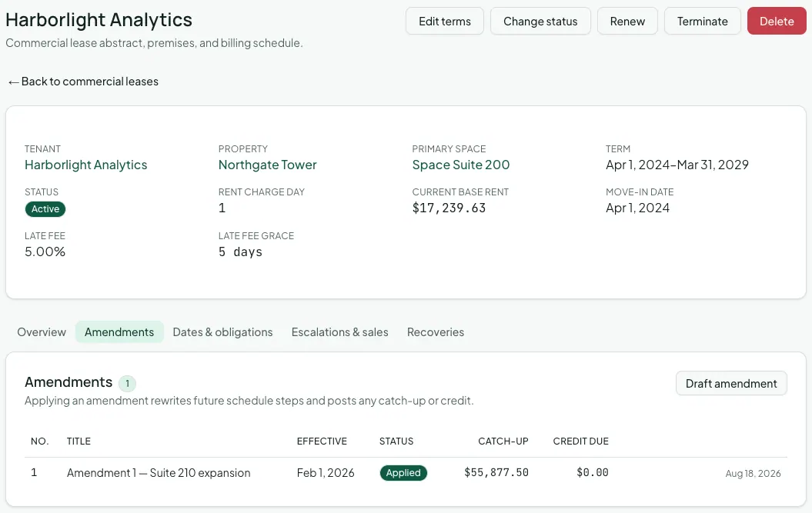
Task: Click the rent charge day value 1
Action: click(x=222, y=208)
